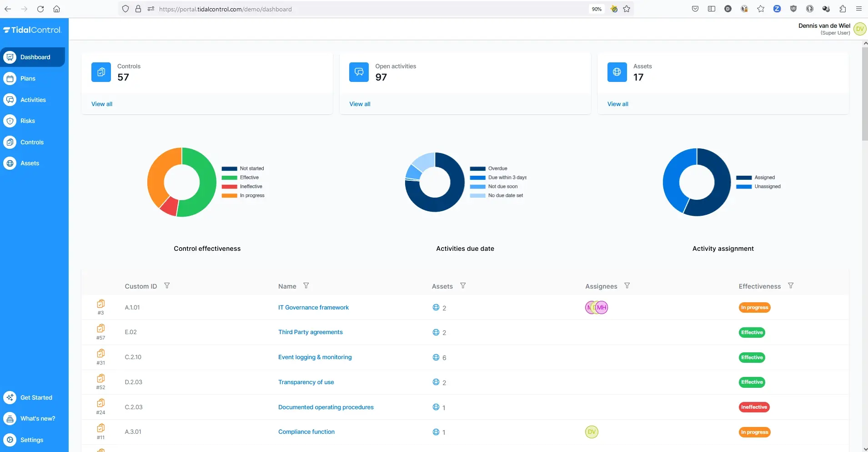Bookmark this page with the star

(627, 9)
